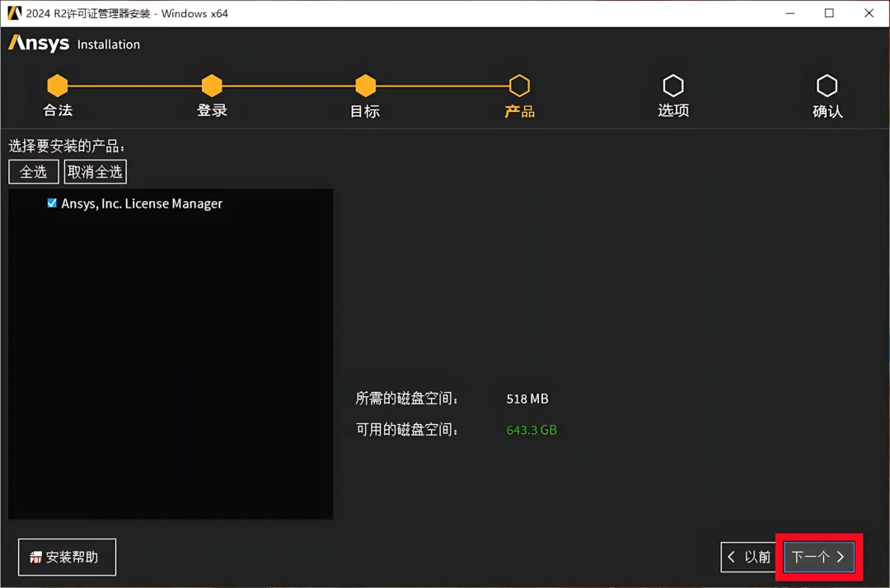Close the installer window

click(x=869, y=13)
